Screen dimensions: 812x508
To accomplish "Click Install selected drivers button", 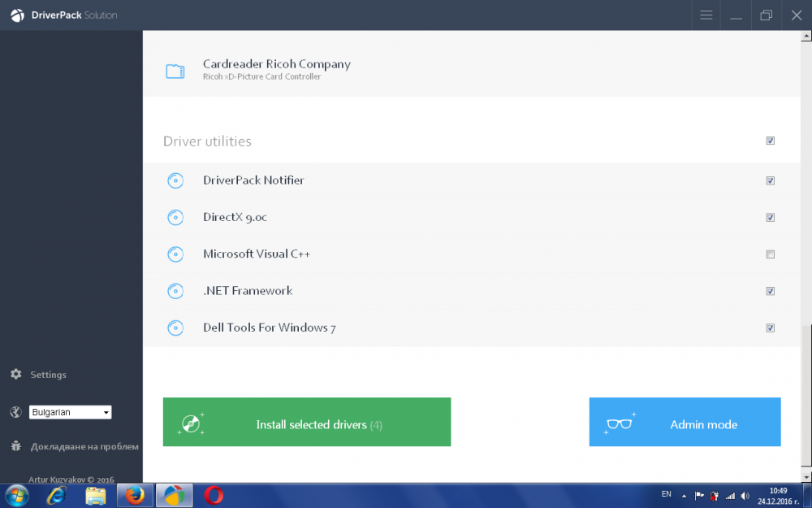I will [307, 422].
